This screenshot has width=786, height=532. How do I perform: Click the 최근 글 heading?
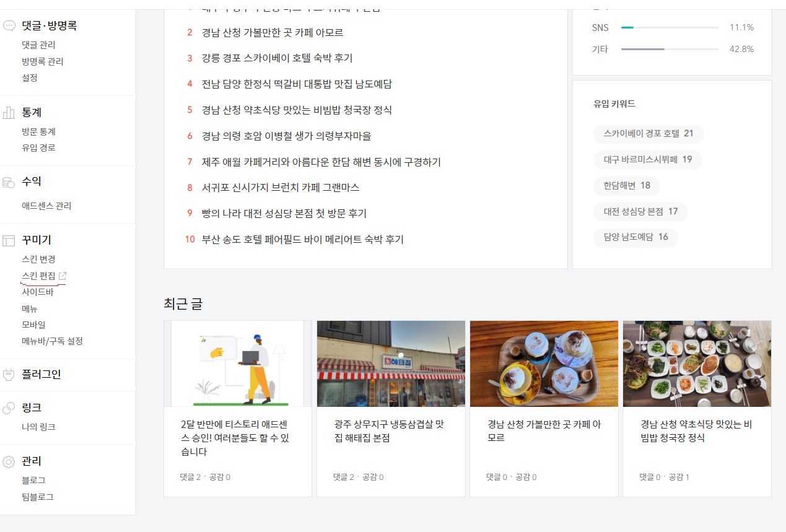pos(183,304)
